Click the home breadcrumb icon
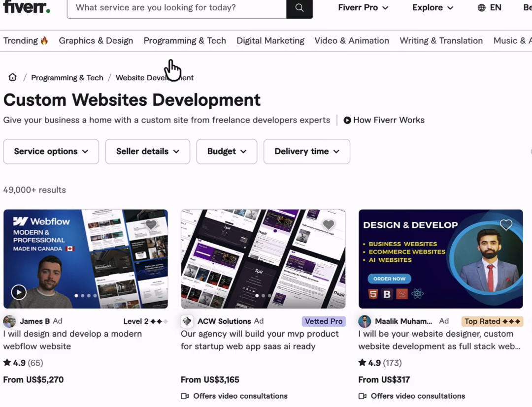This screenshot has width=532, height=407. click(x=12, y=77)
